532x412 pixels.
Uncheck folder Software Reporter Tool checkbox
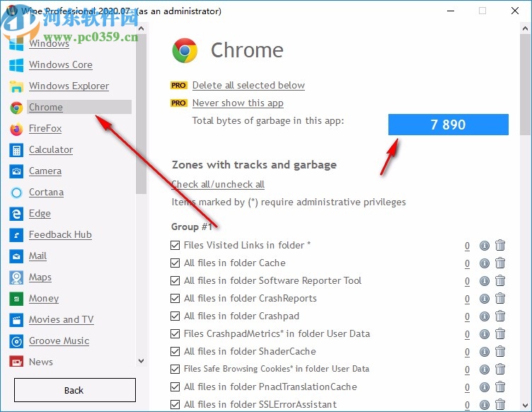click(175, 280)
